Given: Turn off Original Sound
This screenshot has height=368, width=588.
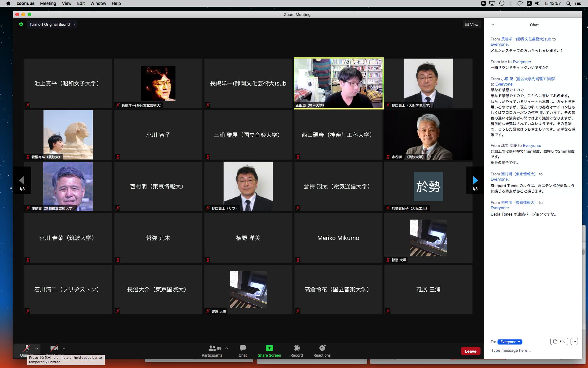Looking at the screenshot, I should [x=50, y=25].
